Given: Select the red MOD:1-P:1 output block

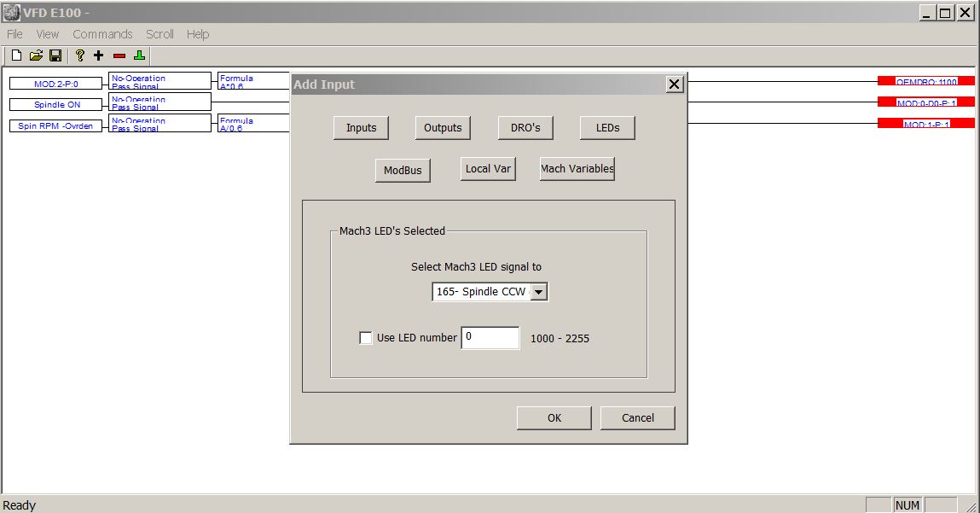Looking at the screenshot, I should coord(926,123).
